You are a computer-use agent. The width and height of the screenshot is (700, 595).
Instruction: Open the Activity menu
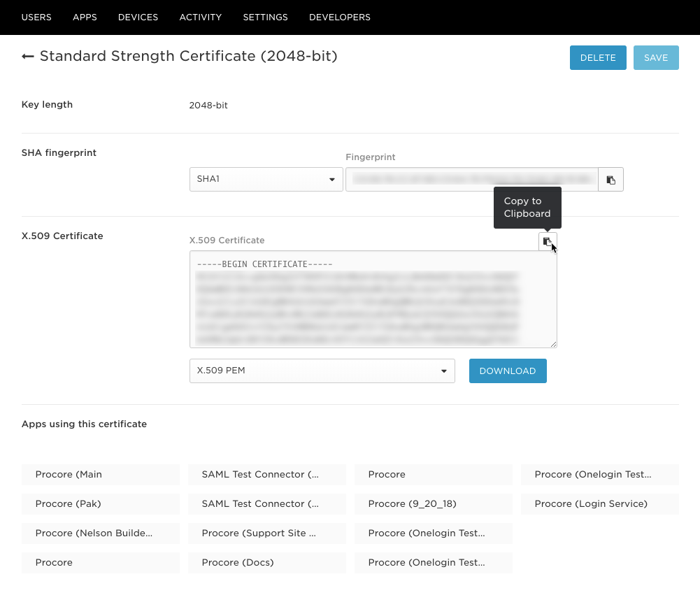(x=201, y=17)
